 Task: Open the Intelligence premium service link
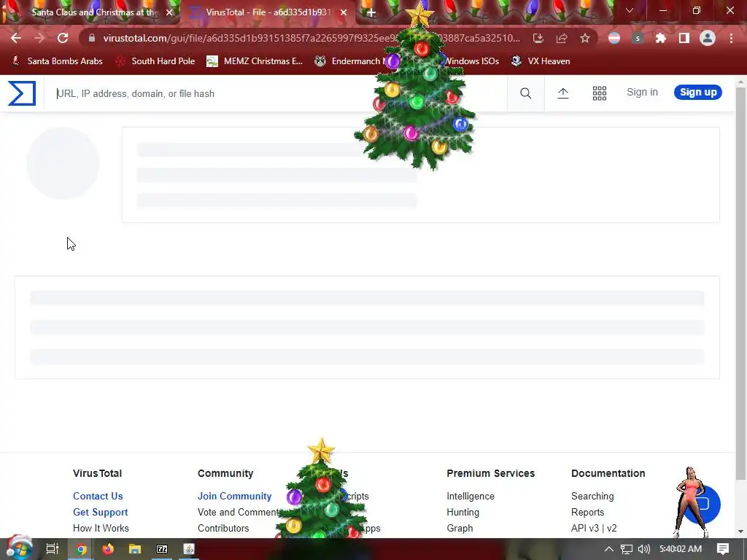pyautogui.click(x=471, y=496)
